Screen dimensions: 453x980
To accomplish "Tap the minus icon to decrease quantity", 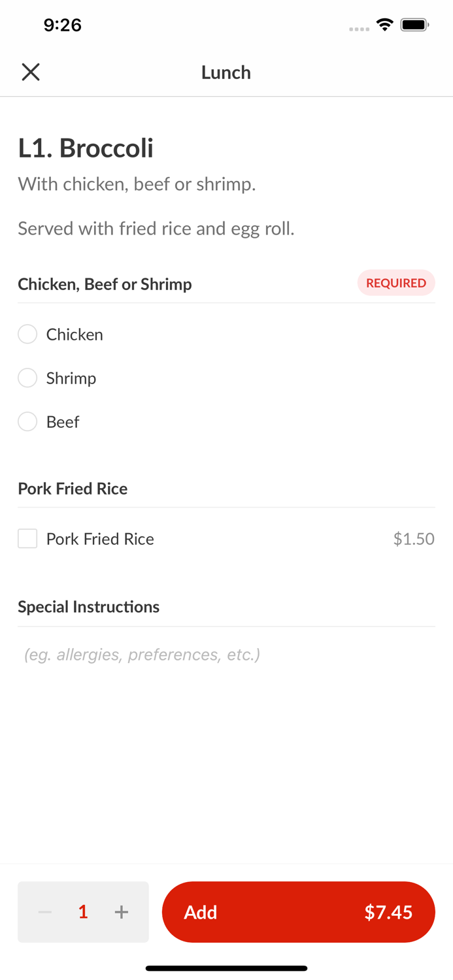I will [x=45, y=912].
